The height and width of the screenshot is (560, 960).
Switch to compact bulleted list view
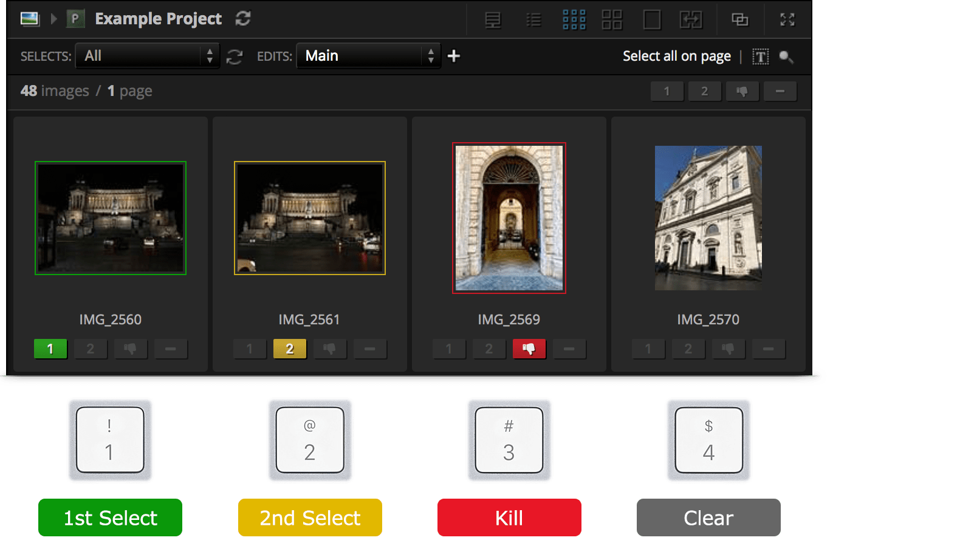point(533,20)
